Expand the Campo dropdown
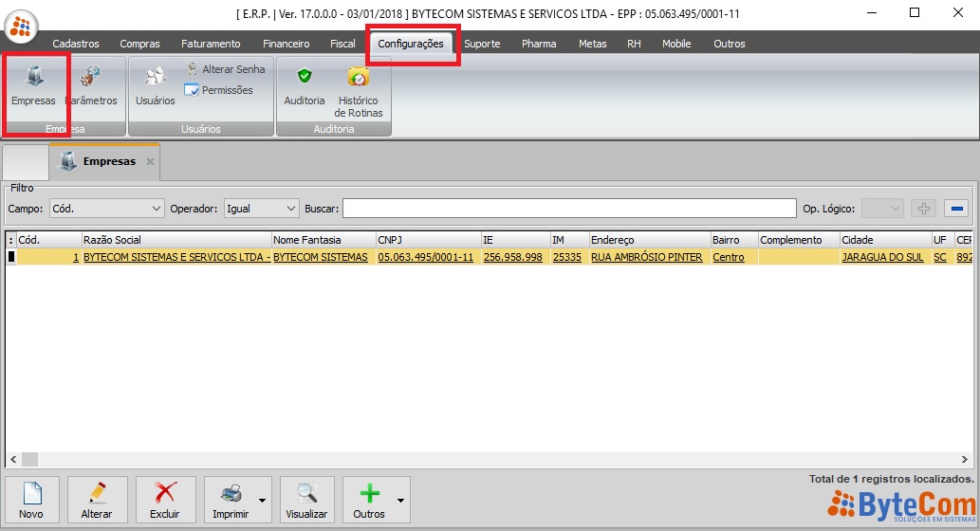Screen dimensions: 980x531 [x=157, y=209]
